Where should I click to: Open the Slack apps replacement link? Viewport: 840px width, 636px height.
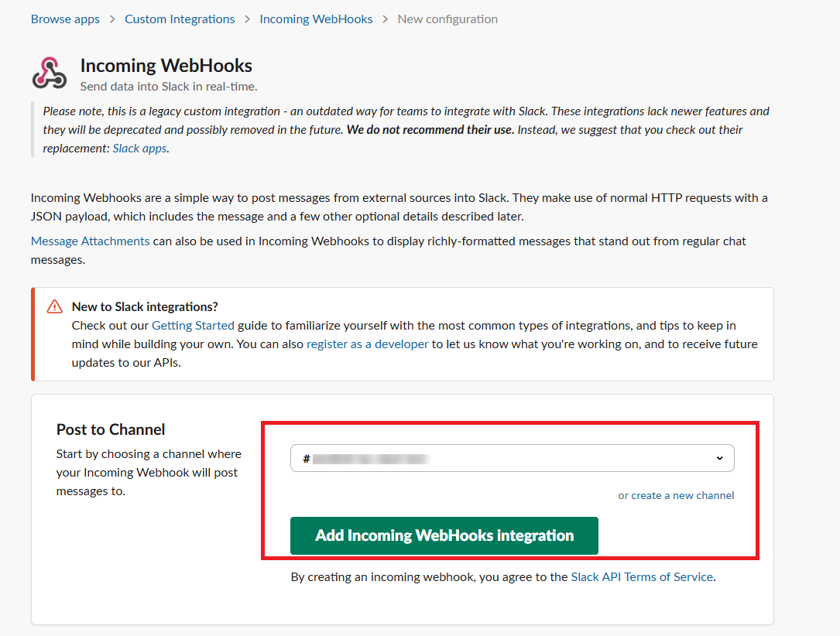[x=139, y=149]
